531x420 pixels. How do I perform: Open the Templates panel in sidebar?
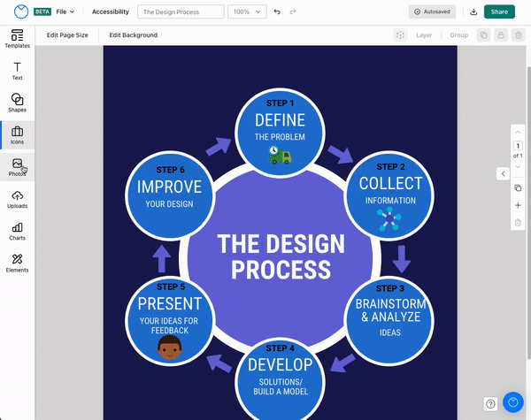tap(17, 39)
